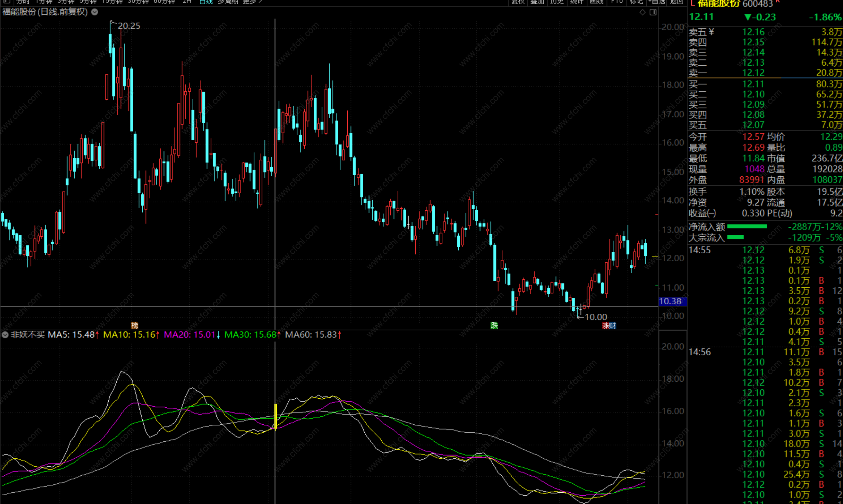Toggle the side panel layout icon

pos(653,12)
